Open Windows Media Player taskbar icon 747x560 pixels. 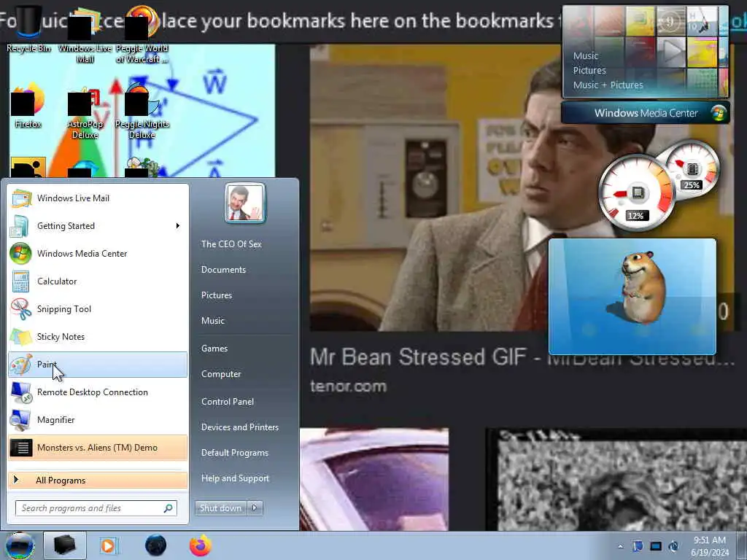click(x=109, y=545)
